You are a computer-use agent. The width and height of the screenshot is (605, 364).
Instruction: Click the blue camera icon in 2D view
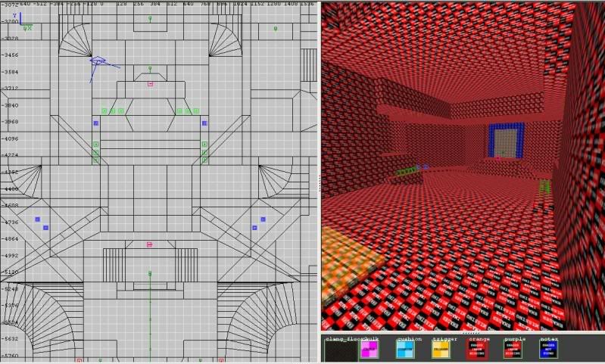point(98,61)
